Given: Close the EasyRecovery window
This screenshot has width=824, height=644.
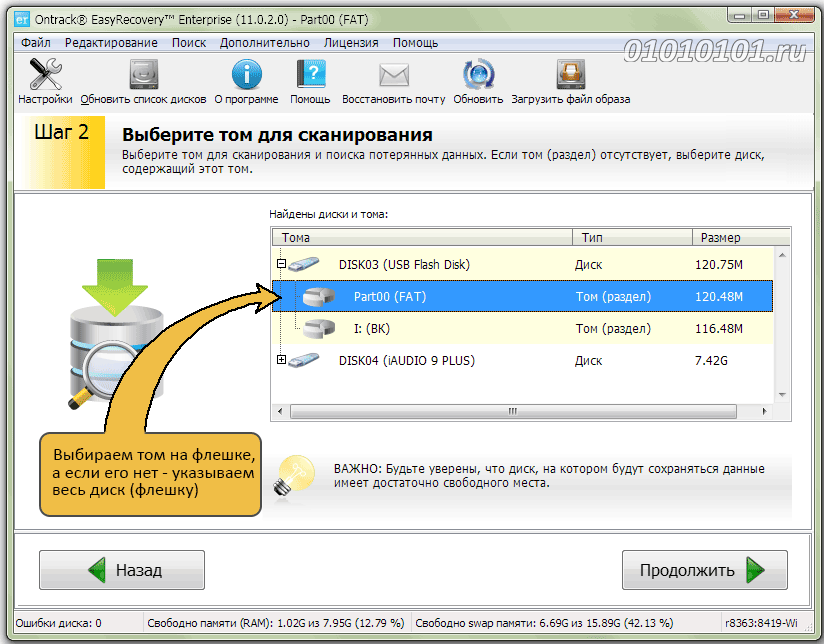Looking at the screenshot, I should [794, 15].
